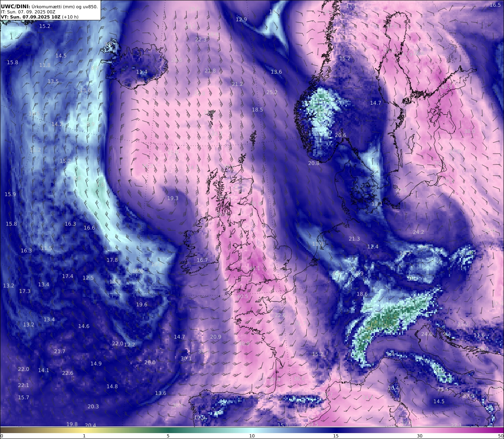Viewport: 504px width, 439px height.
Task: Click colour scale label '1'
Action: coord(84,436)
